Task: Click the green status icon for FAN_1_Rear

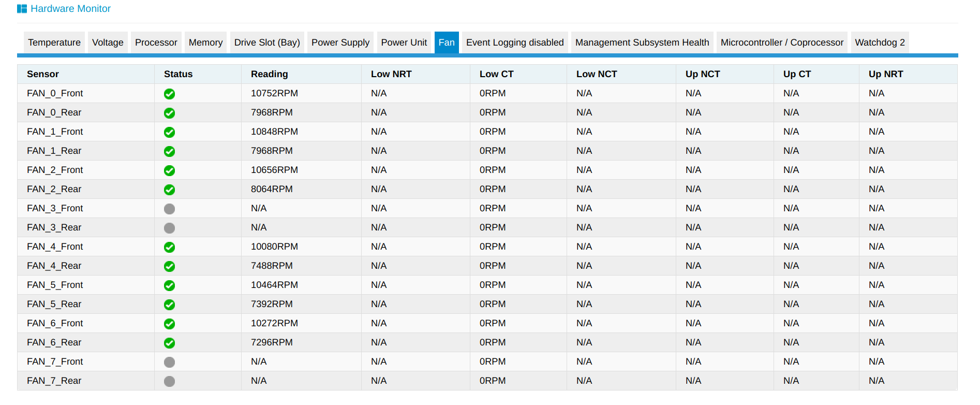Action: 169,151
